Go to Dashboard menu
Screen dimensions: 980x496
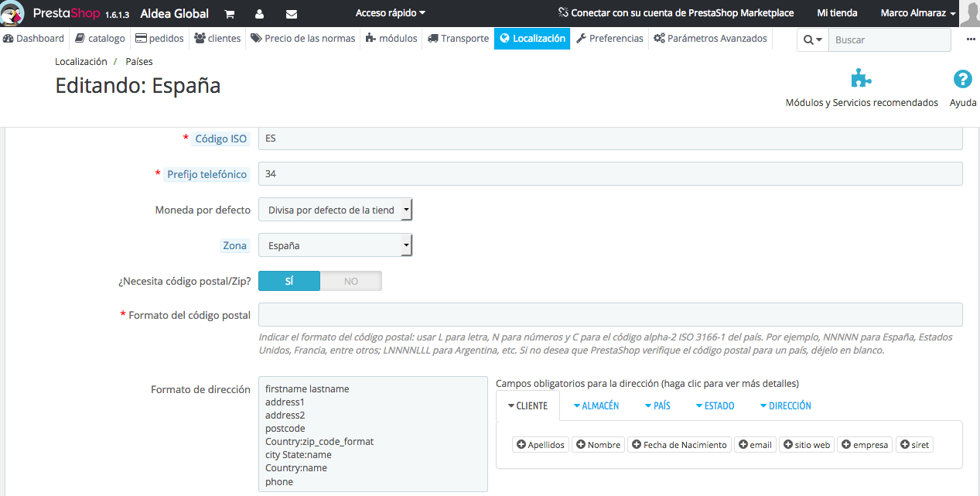point(34,39)
